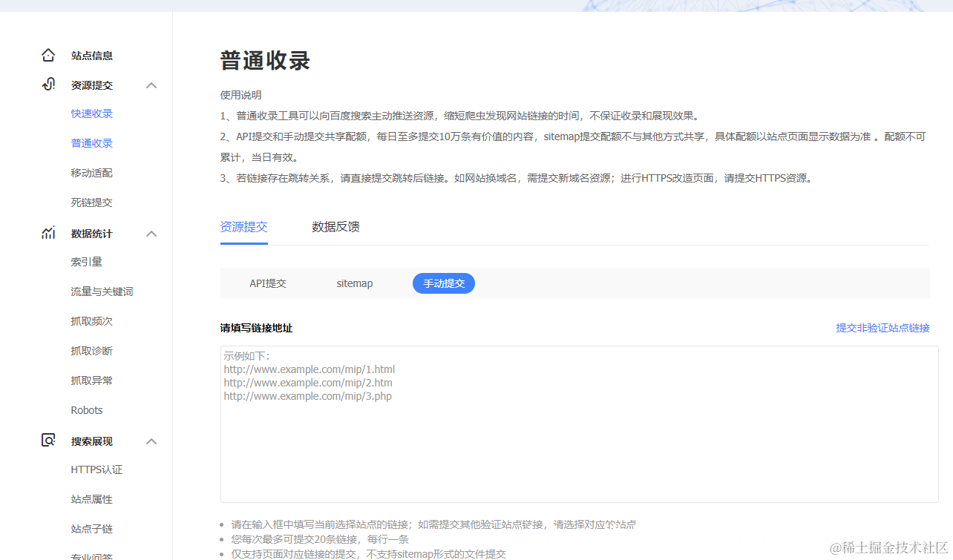Screen dimensions: 953x560
Task: Click the home icon beside 站点信息
Action: [x=48, y=55]
